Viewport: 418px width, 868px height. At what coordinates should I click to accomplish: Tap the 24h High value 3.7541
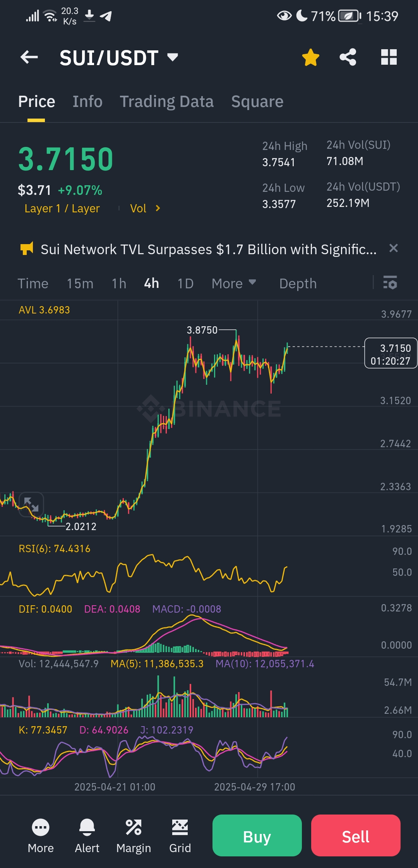(x=279, y=162)
